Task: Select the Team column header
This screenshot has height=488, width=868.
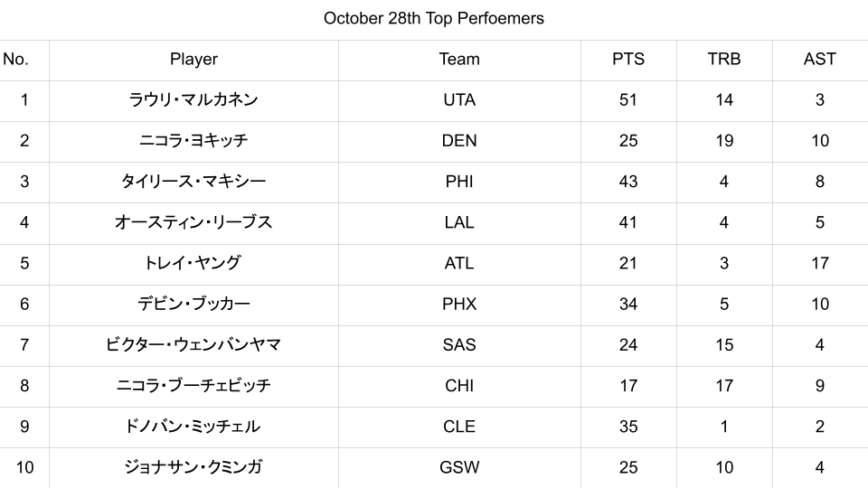Action: tap(459, 60)
